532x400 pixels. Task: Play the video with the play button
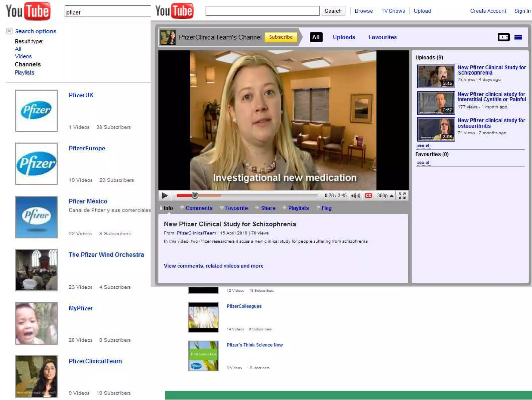click(165, 196)
